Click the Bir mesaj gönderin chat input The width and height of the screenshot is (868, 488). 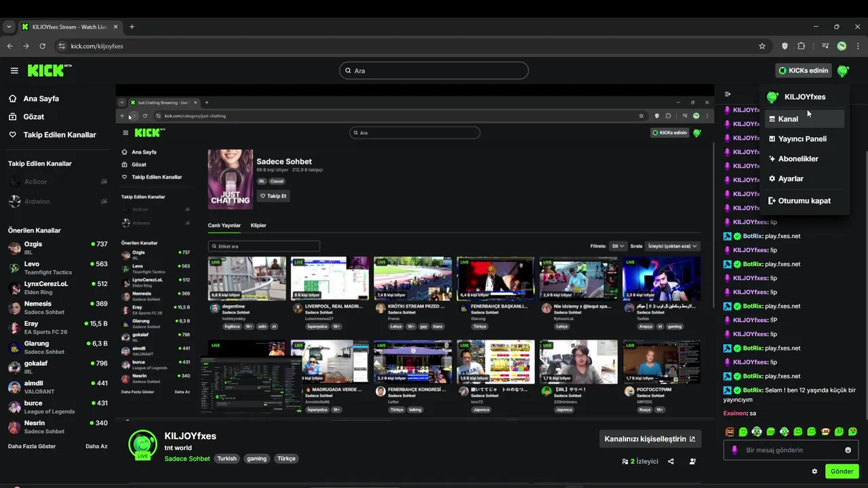tap(791, 450)
